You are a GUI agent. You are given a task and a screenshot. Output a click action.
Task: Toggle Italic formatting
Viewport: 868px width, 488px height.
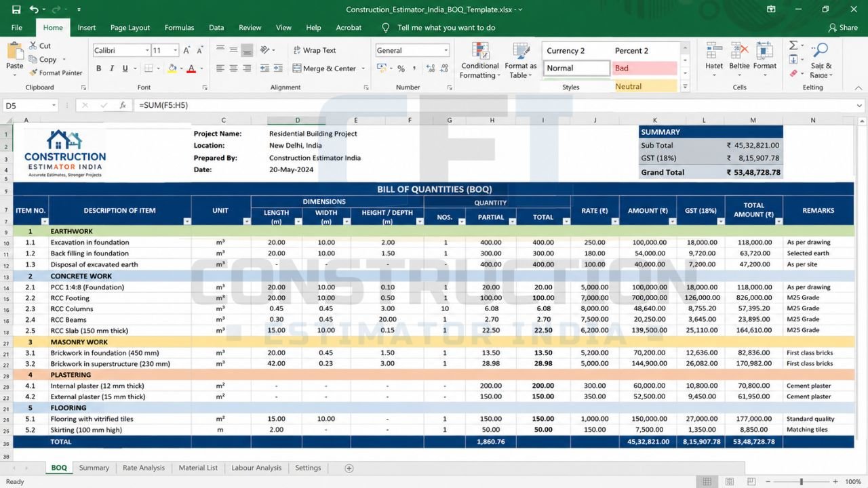(x=112, y=68)
